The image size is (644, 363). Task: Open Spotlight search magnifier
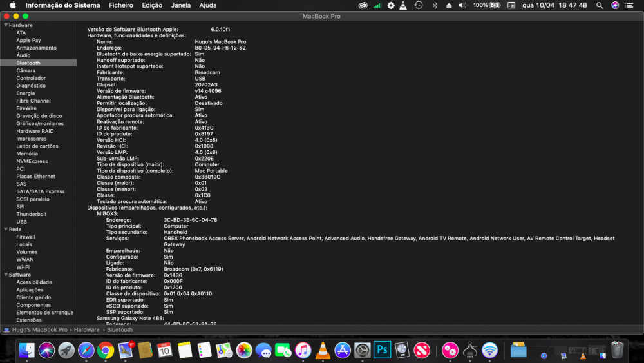coord(600,5)
